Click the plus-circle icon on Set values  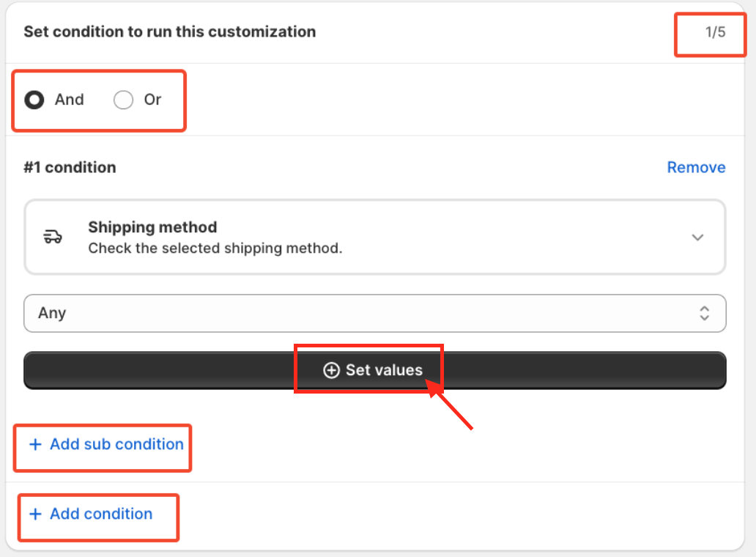coord(331,371)
